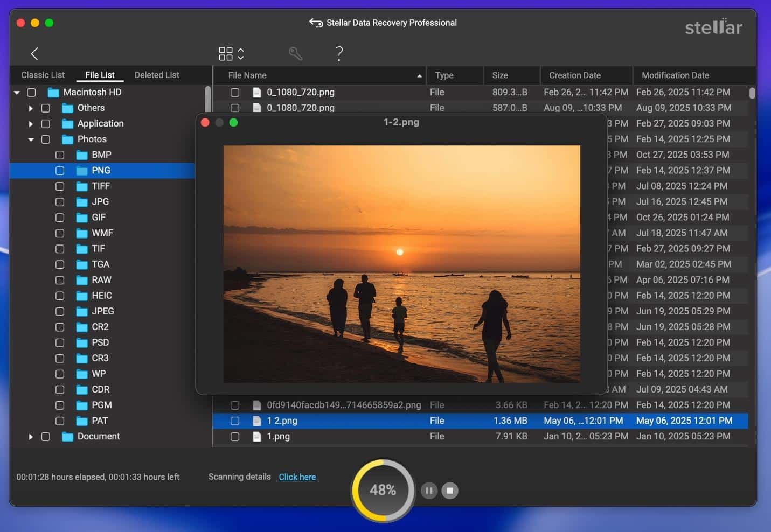This screenshot has height=532, width=771.
Task: Click the key activation icon in toolbar
Action: pyautogui.click(x=295, y=53)
